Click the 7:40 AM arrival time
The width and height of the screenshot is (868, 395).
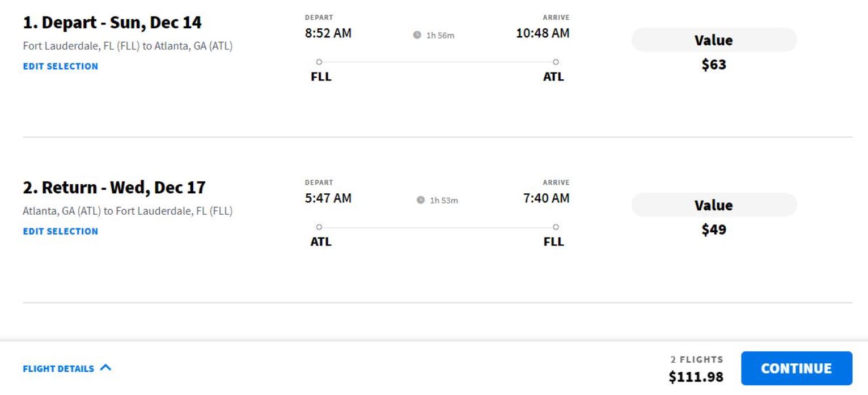click(x=546, y=198)
